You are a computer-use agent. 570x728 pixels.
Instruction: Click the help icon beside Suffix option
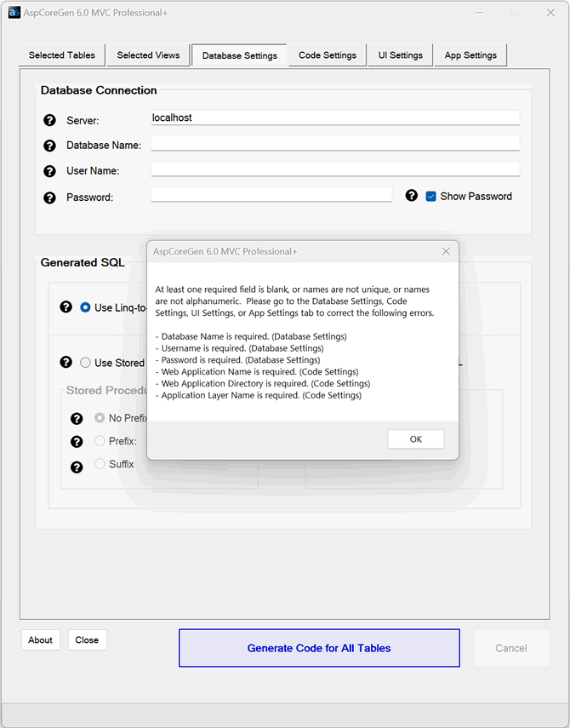pos(77,467)
